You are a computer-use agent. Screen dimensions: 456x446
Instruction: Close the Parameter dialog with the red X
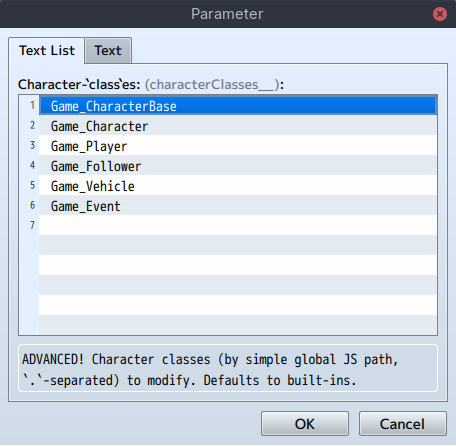(440, 14)
